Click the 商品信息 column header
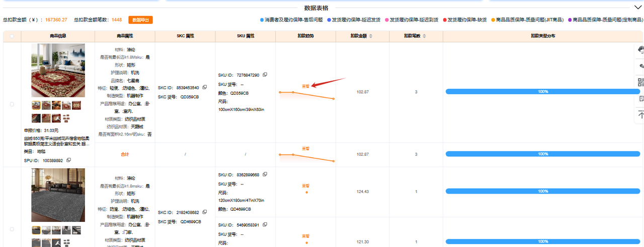The height and width of the screenshot is (247, 644). coord(58,36)
